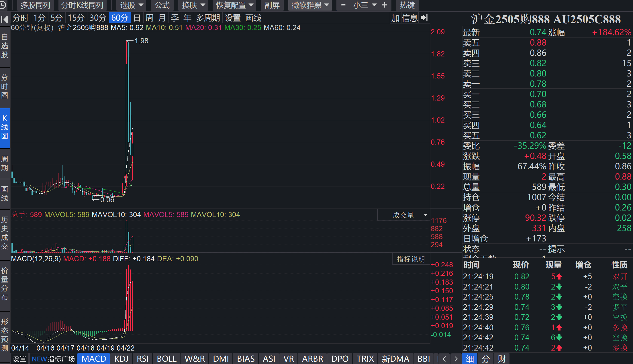Viewport: 633px width, 364px height.
Task: Click the collapse info panel arrow icon
Action: (x=424, y=18)
